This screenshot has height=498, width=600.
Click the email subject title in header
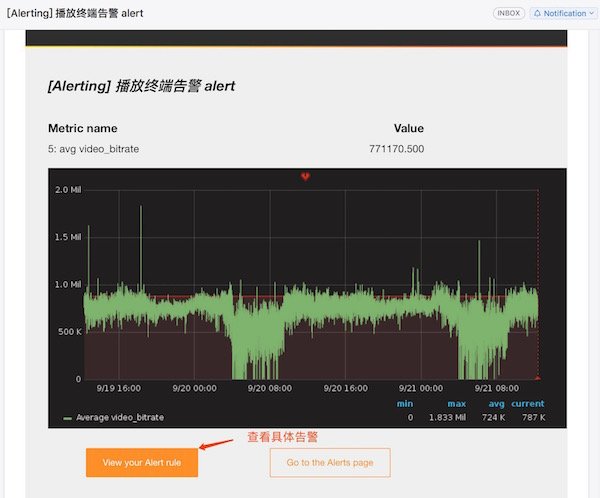coord(75,13)
